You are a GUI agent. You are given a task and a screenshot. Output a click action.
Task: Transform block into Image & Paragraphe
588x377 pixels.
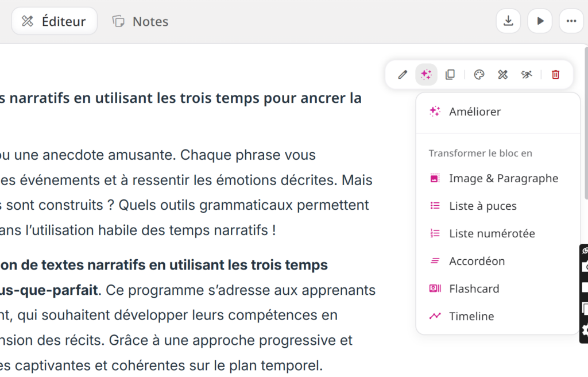[x=503, y=178]
